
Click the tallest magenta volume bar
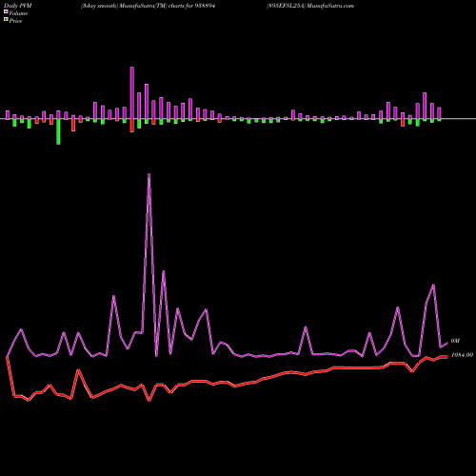(132, 92)
